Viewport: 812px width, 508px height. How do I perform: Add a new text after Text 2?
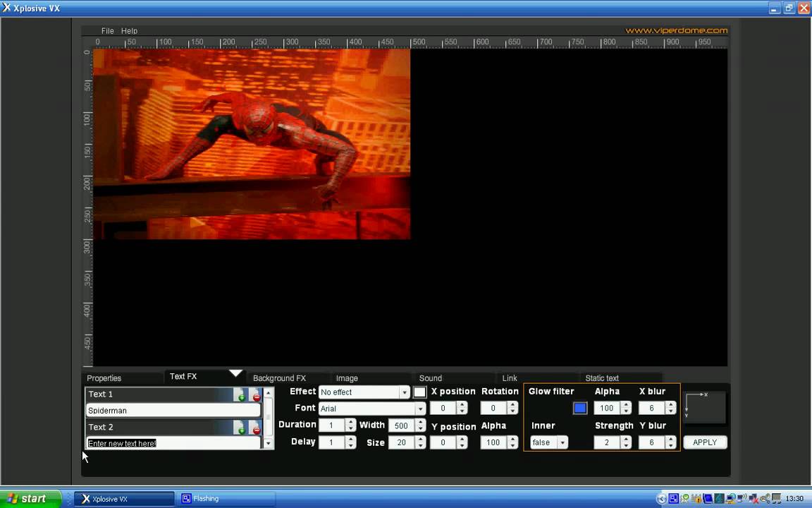pyautogui.click(x=240, y=428)
